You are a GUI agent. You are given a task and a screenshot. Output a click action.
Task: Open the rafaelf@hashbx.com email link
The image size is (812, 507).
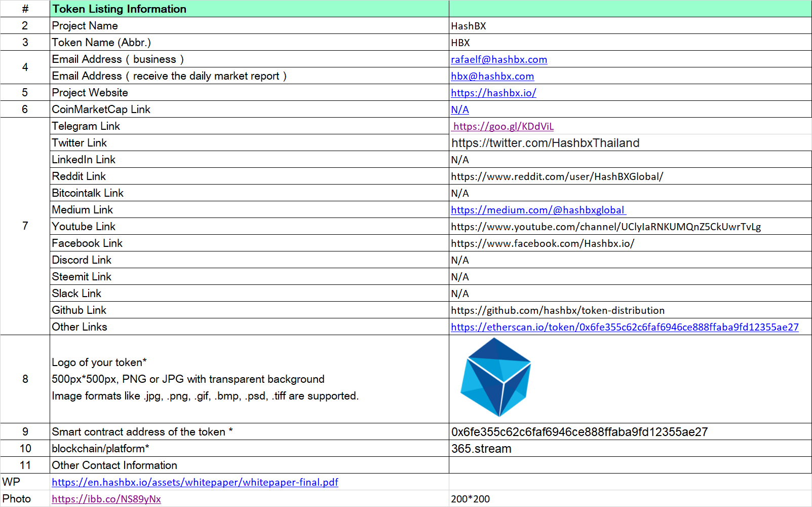click(499, 59)
